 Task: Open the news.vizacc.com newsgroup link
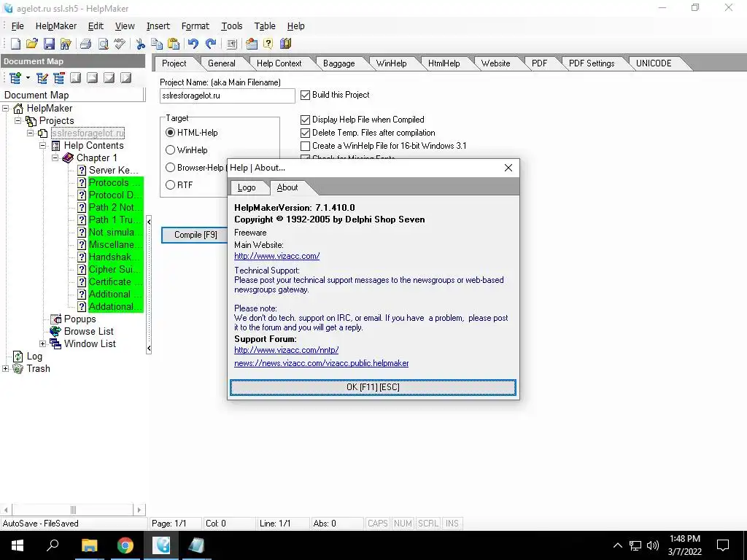tap(322, 363)
